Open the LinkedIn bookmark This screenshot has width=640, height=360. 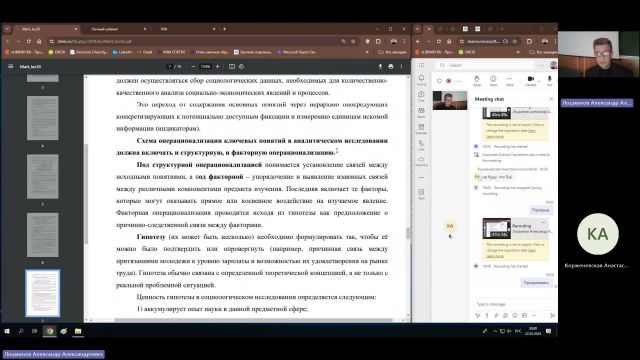click(x=122, y=52)
